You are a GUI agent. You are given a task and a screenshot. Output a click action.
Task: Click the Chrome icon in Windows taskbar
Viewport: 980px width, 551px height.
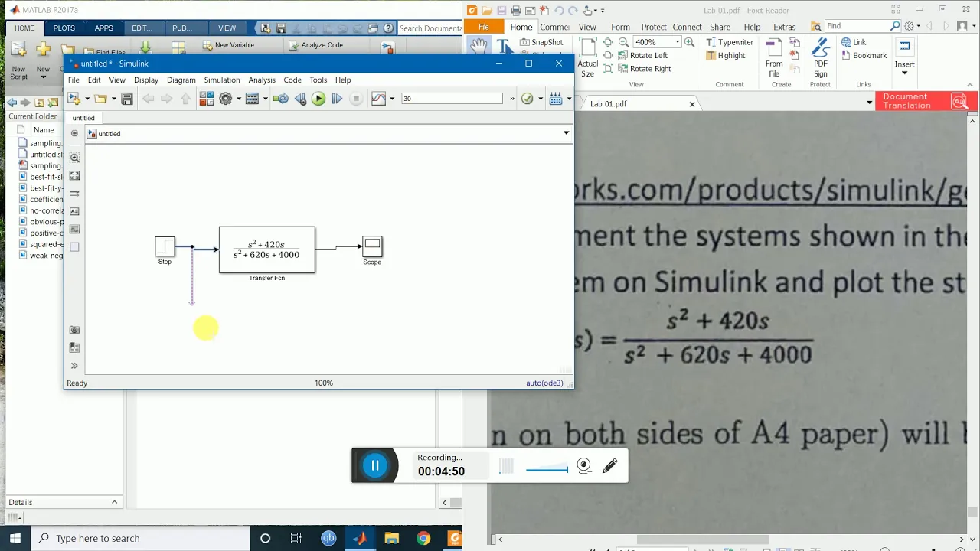(x=423, y=538)
